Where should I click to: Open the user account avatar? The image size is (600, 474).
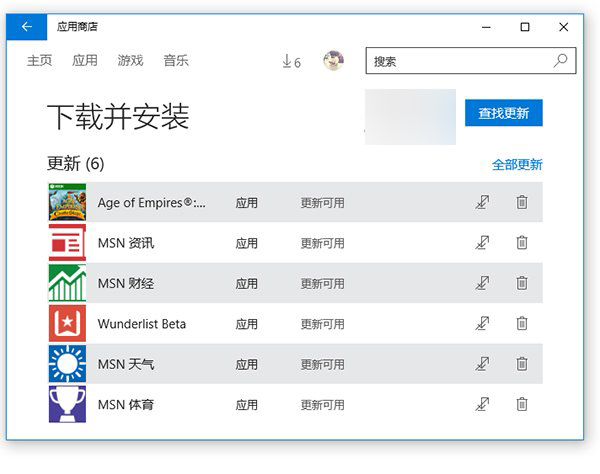click(333, 60)
